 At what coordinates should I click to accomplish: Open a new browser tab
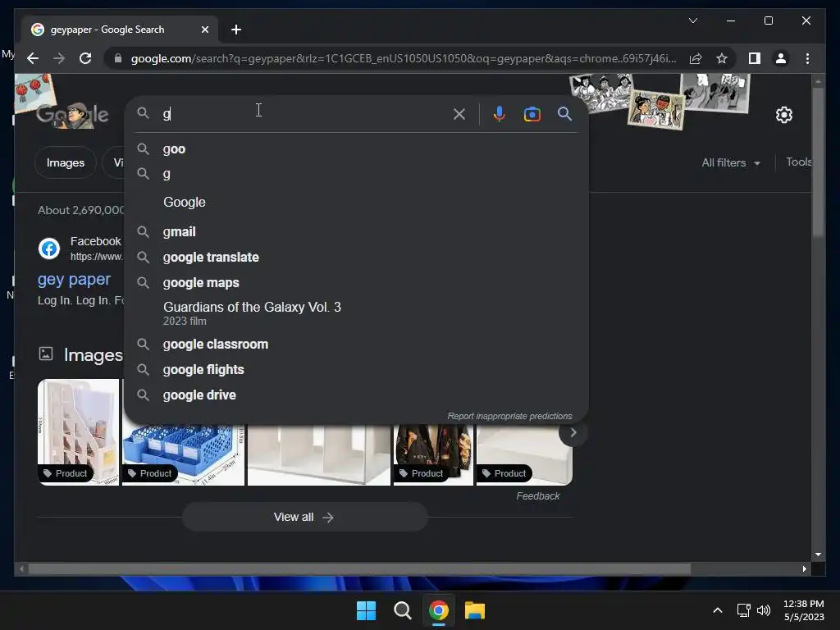point(236,30)
